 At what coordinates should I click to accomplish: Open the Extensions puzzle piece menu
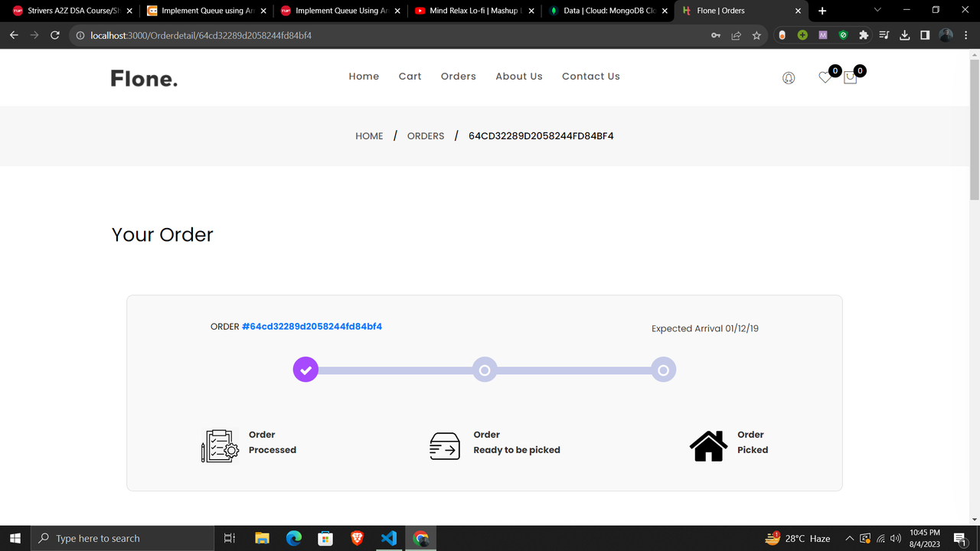[864, 35]
